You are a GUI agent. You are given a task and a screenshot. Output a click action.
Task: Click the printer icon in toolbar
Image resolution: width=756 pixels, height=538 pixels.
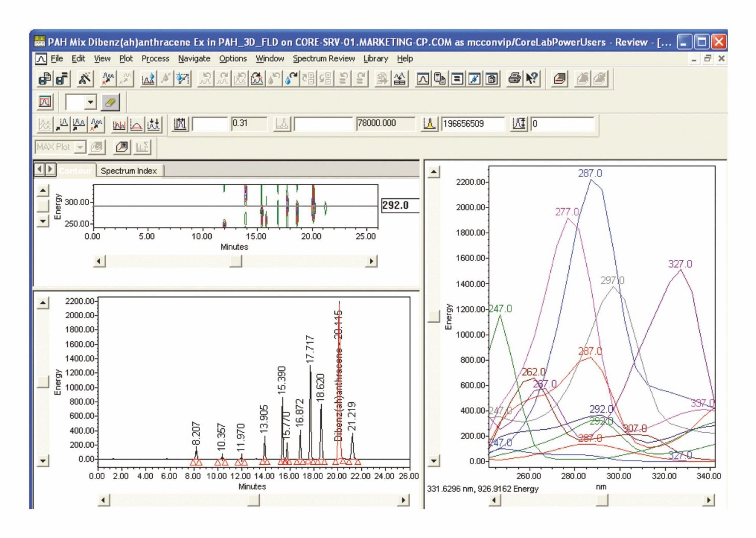point(514,79)
